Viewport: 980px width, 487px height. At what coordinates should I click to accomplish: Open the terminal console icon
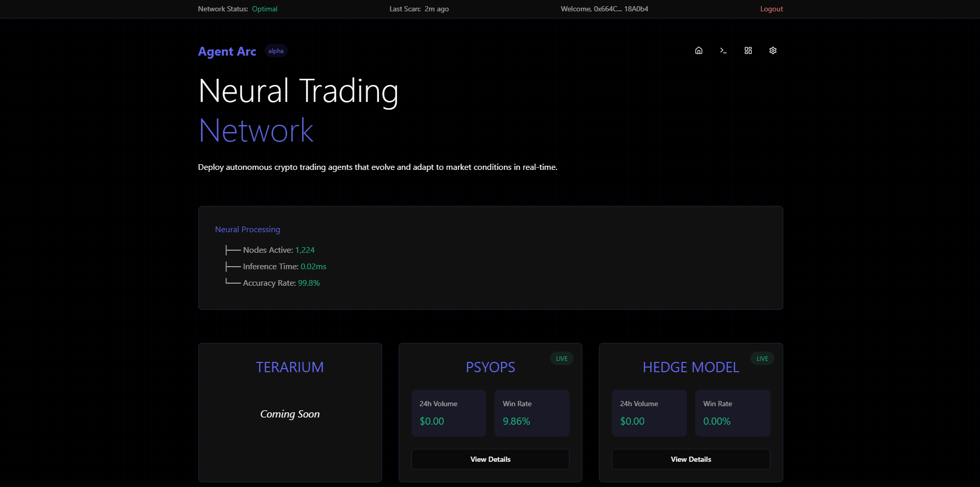pos(723,50)
